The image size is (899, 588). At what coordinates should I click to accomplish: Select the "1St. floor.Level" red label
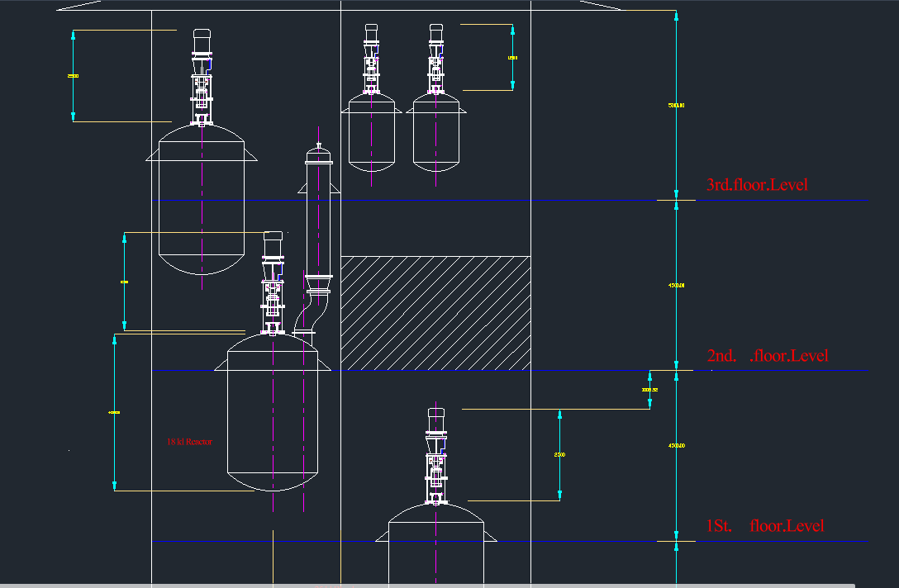pyautogui.click(x=763, y=526)
